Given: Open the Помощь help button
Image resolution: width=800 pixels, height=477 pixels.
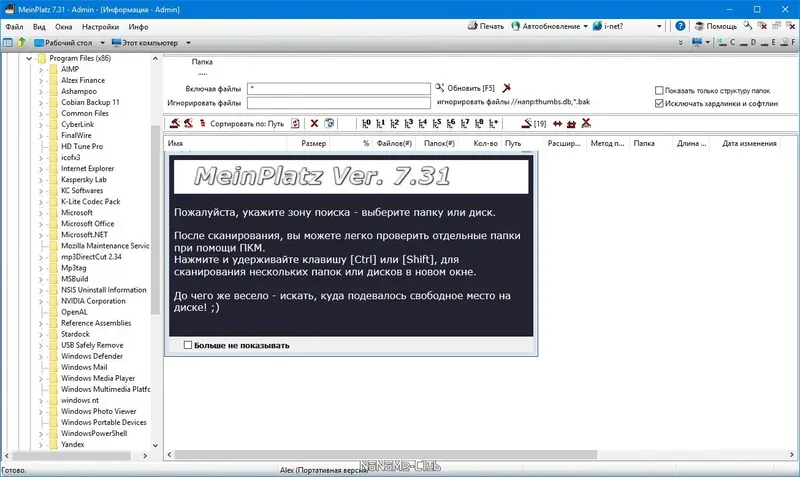Looking at the screenshot, I should click(x=716, y=26).
